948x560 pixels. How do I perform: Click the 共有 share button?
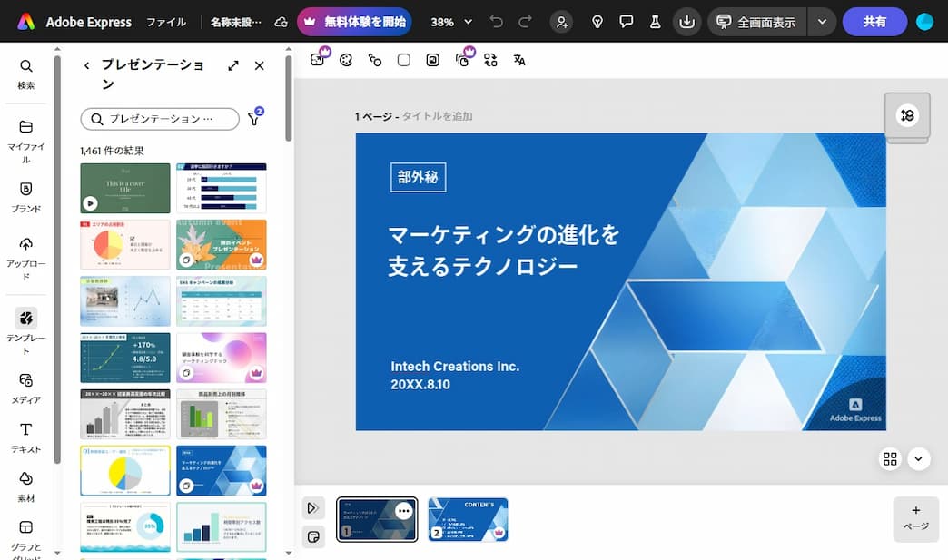pyautogui.click(x=874, y=22)
